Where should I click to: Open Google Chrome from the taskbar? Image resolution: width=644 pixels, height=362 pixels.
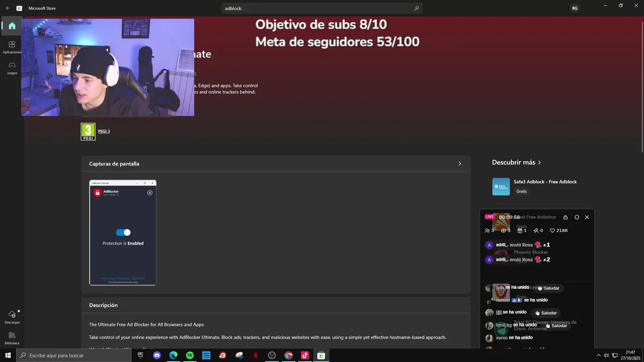tap(288, 355)
